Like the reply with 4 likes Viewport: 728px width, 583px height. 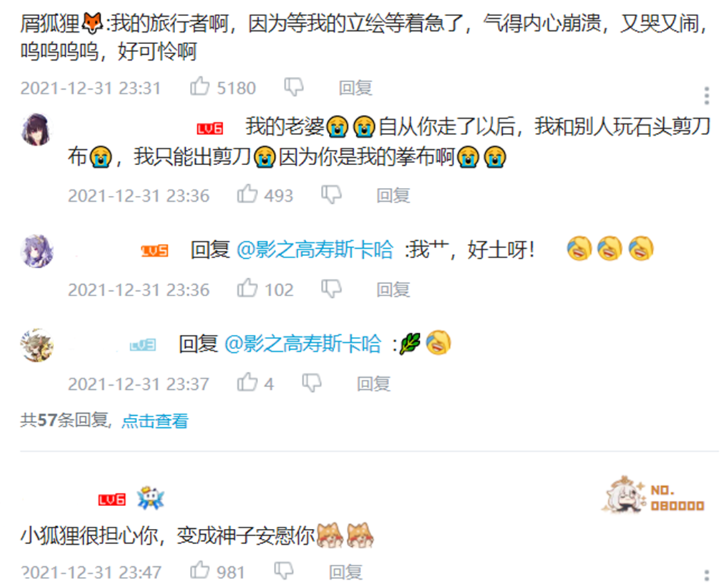pos(247,382)
